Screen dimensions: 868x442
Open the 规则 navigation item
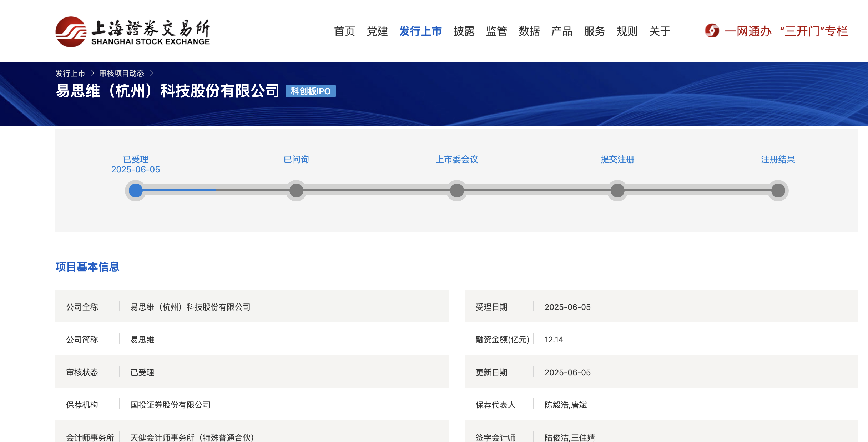pos(627,31)
